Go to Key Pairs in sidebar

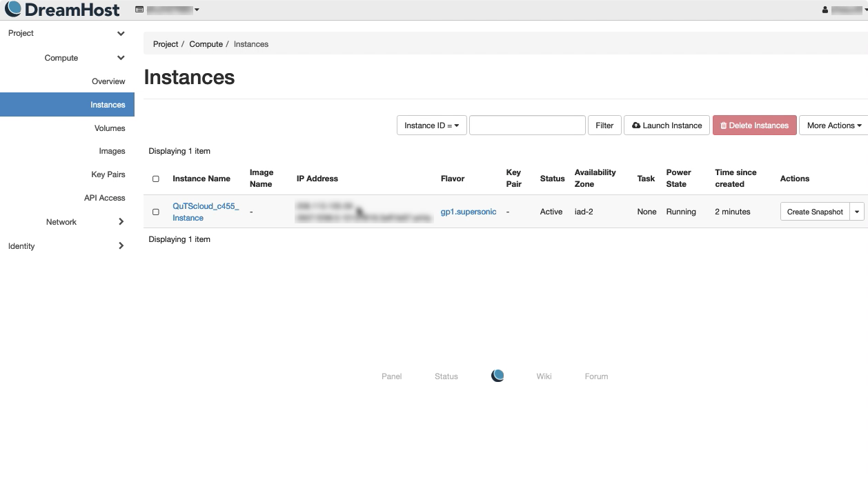108,174
